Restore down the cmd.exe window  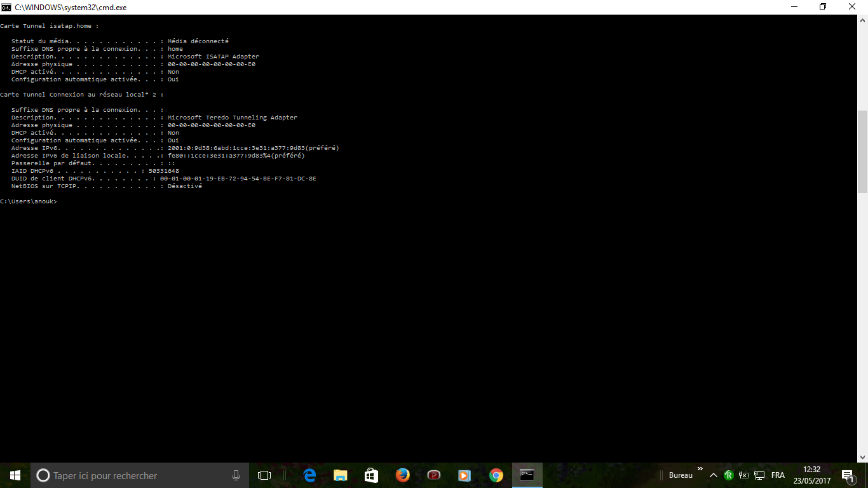(x=823, y=7)
